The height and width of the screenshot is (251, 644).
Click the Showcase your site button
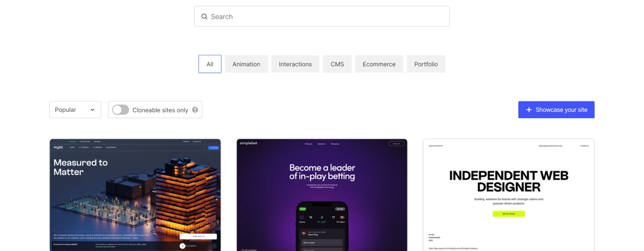556,110
